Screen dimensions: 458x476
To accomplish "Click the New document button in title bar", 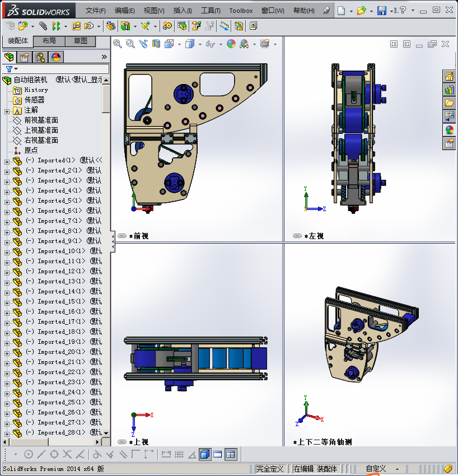I will (342, 11).
